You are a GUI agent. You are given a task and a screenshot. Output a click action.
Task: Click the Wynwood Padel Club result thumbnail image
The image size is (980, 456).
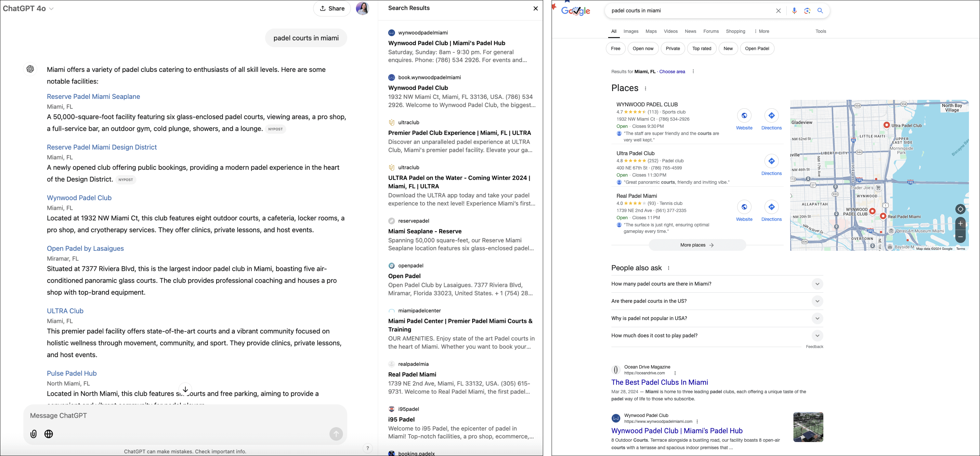(x=808, y=427)
